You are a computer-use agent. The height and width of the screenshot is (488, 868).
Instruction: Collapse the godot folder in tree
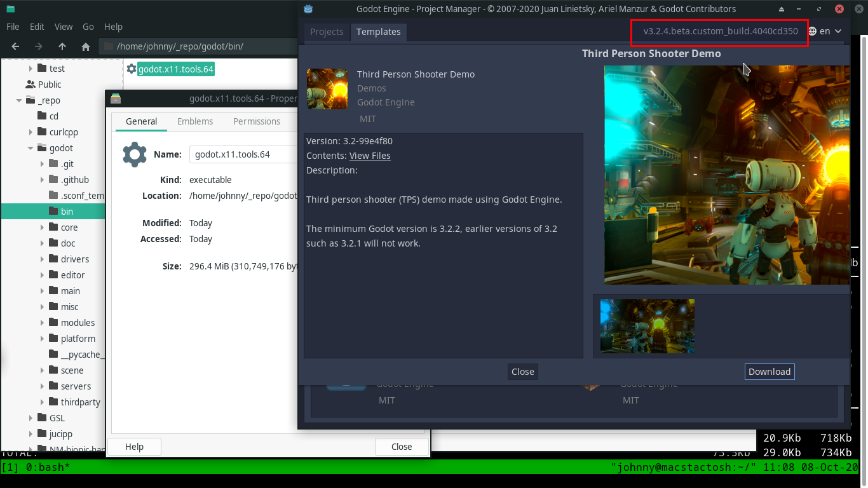point(31,148)
